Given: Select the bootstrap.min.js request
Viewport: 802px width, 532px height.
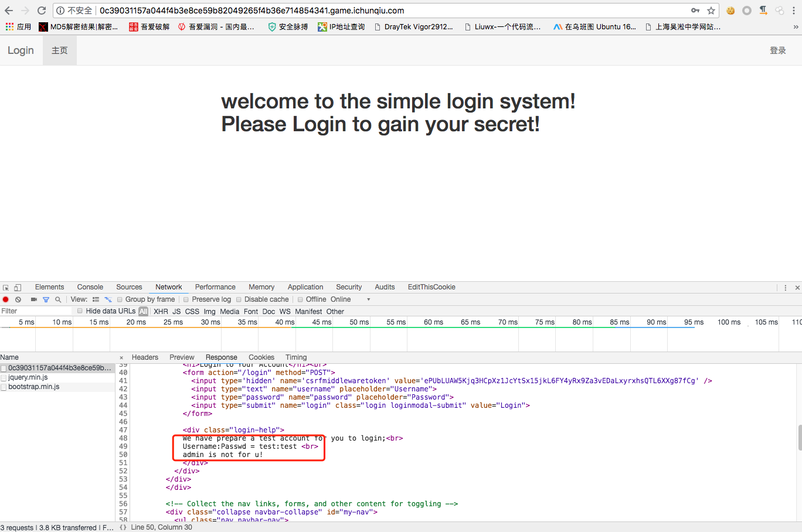Looking at the screenshot, I should point(57,387).
